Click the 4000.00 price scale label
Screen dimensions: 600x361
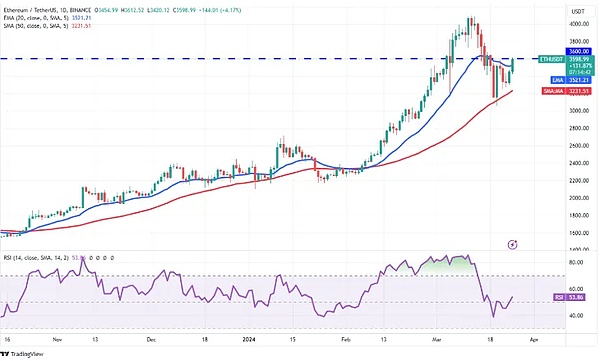pos(578,24)
